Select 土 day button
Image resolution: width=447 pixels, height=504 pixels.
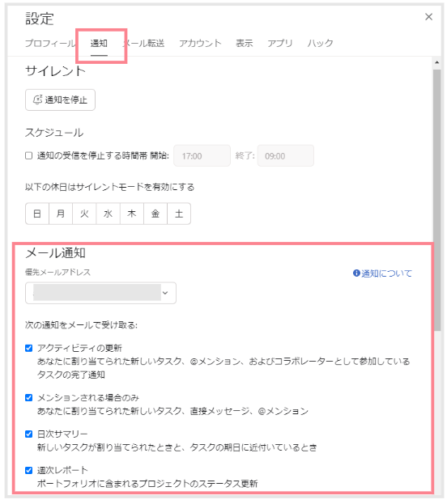pos(179,214)
